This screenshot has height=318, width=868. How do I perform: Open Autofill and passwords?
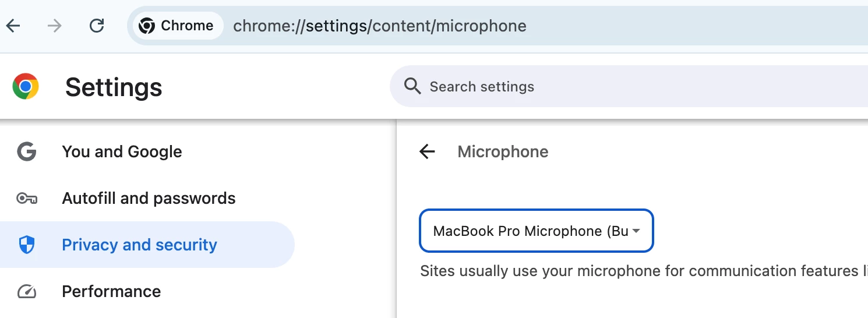coord(147,199)
